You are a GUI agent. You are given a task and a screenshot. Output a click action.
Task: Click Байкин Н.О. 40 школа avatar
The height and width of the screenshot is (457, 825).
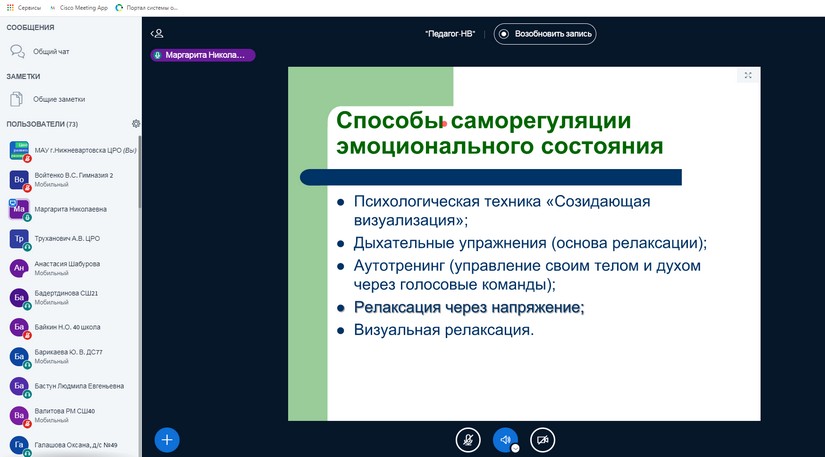click(x=19, y=327)
